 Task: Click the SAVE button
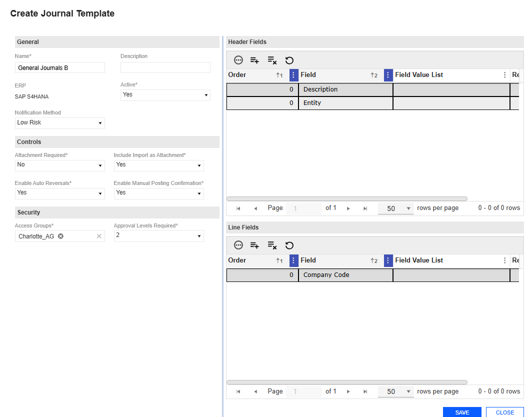(x=462, y=412)
